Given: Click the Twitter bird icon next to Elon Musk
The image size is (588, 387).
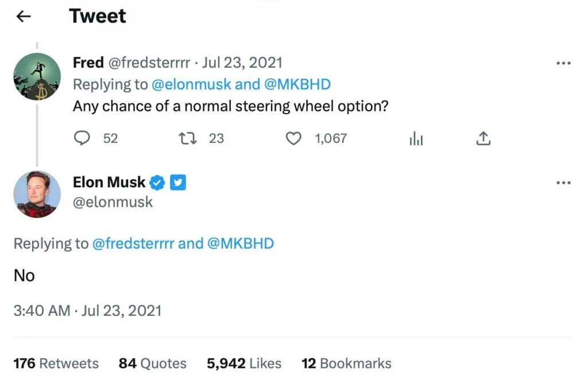Looking at the screenshot, I should 178,182.
